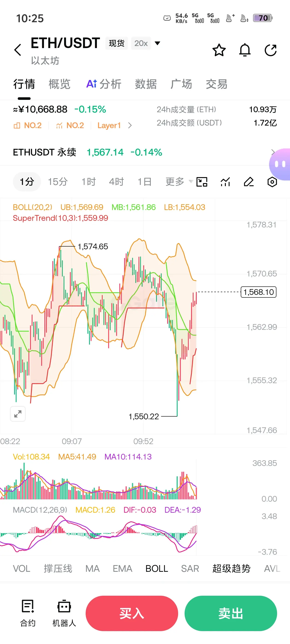Expand the Layer1 ranking tags chevron
Screen dimensions: 290x644
[x=130, y=125]
